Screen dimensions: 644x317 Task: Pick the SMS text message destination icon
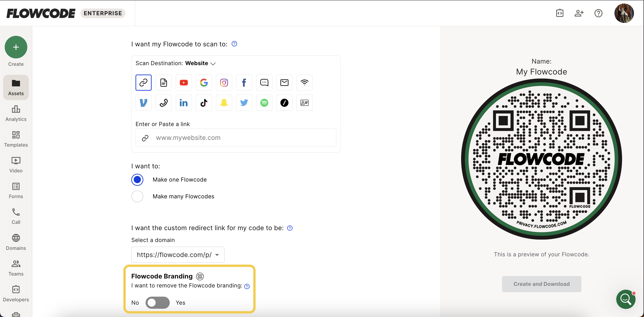[264, 82]
